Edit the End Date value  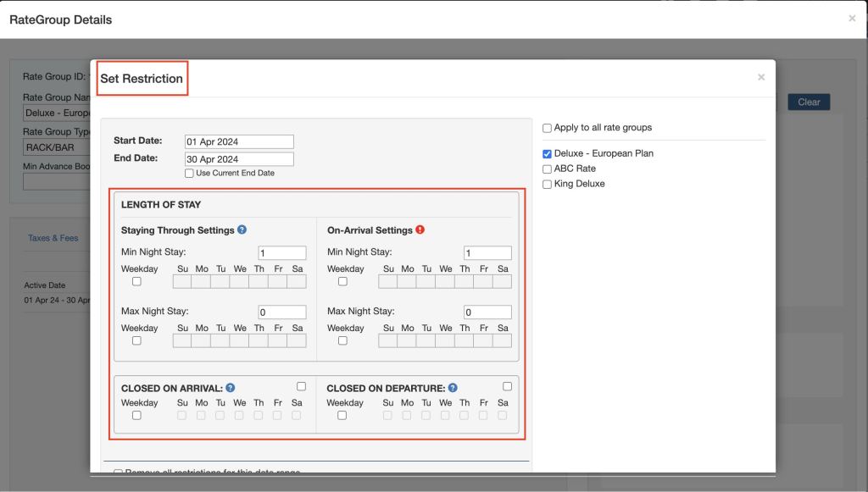pos(241,159)
